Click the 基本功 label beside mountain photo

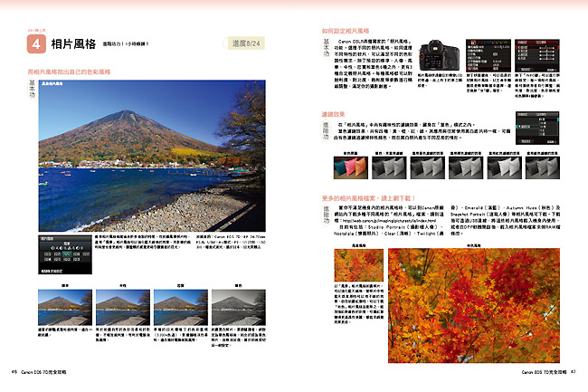click(x=33, y=96)
